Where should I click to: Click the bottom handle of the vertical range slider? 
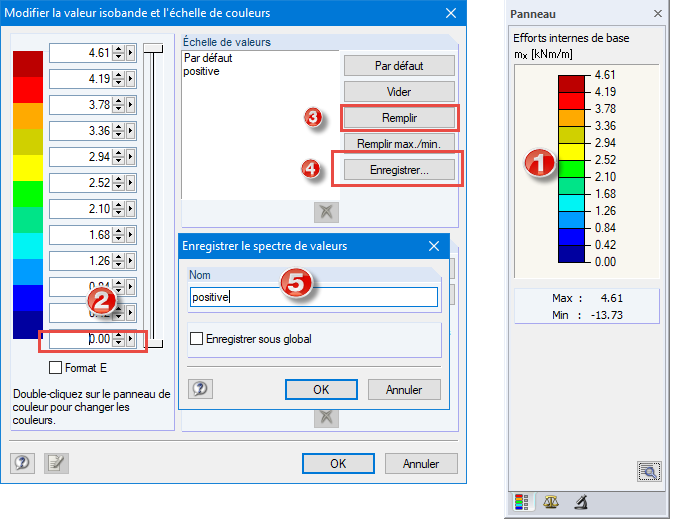[155, 344]
